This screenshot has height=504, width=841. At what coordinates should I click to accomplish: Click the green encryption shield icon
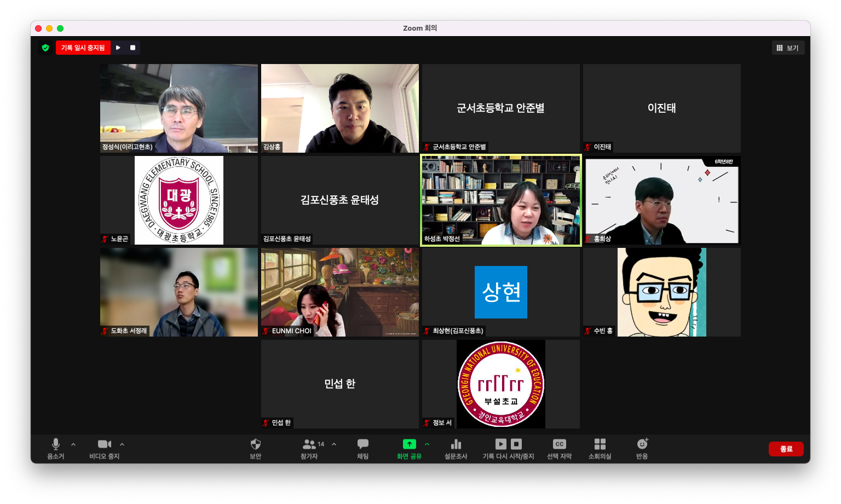tap(45, 48)
